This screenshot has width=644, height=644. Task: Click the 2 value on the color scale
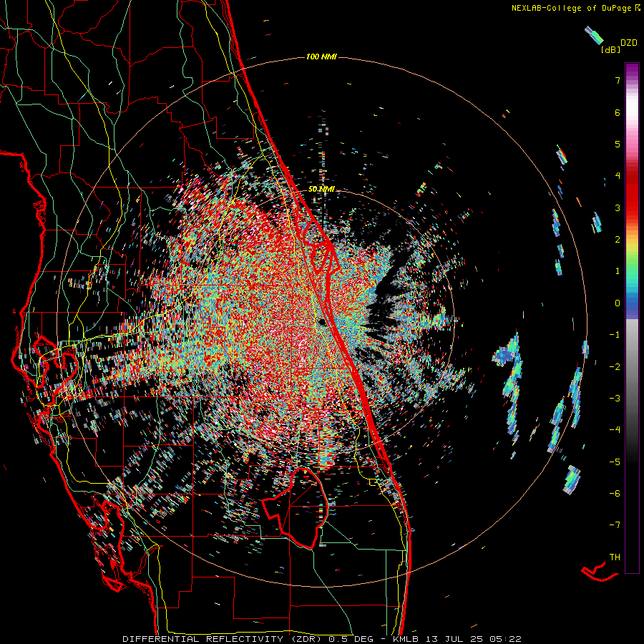click(618, 240)
